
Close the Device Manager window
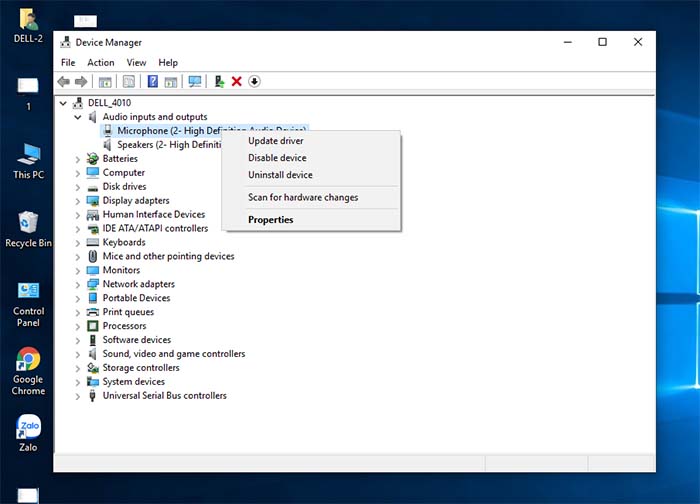638,42
